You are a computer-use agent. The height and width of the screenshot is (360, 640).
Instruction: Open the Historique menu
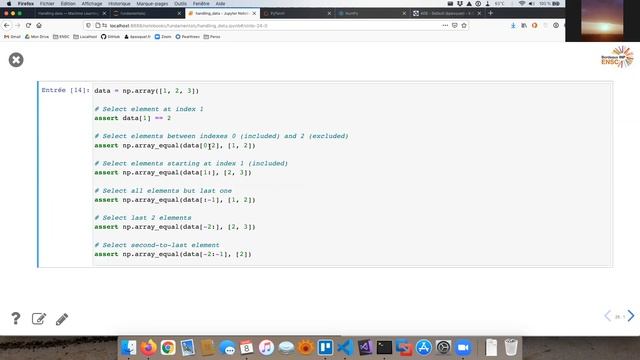[119, 4]
